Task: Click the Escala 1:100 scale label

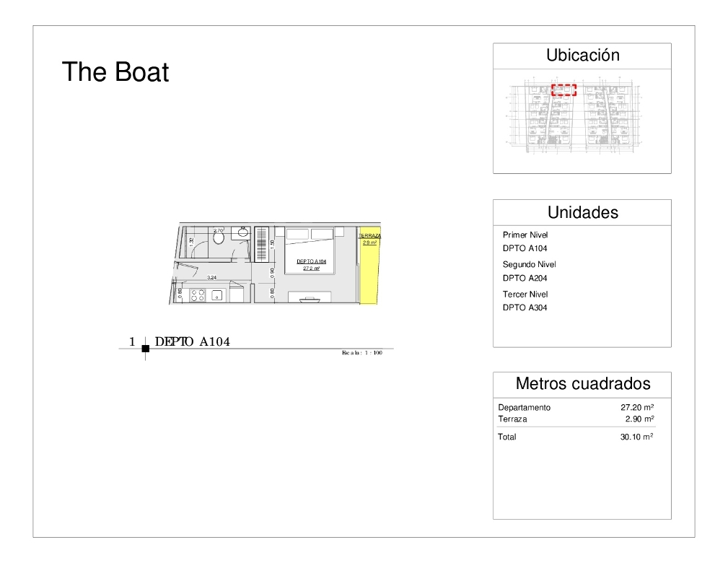Action: click(361, 354)
